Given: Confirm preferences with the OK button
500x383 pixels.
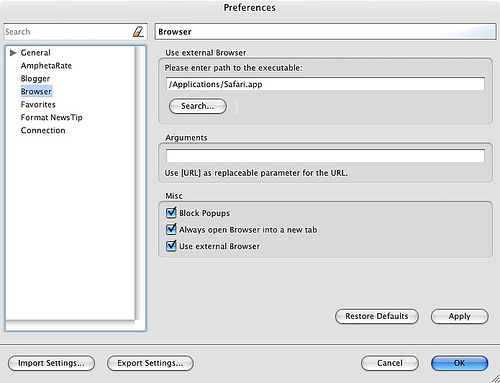Looking at the screenshot, I should (459, 363).
